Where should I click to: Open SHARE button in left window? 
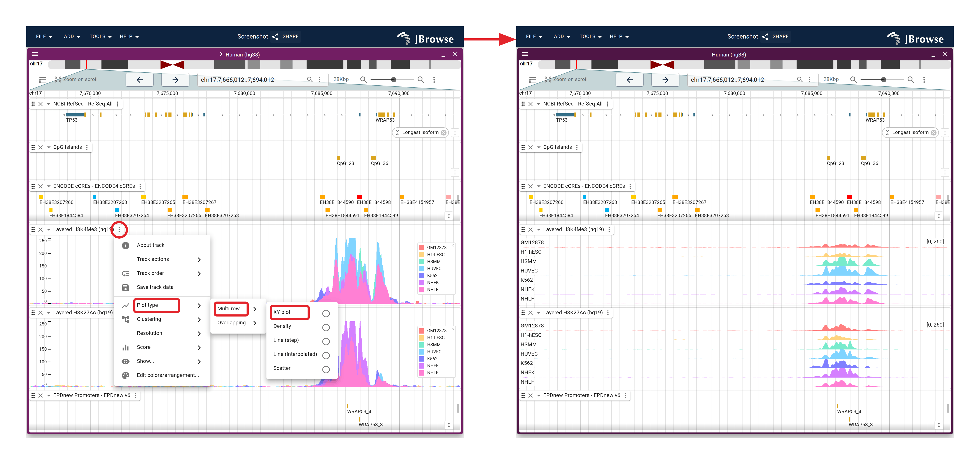(x=286, y=37)
